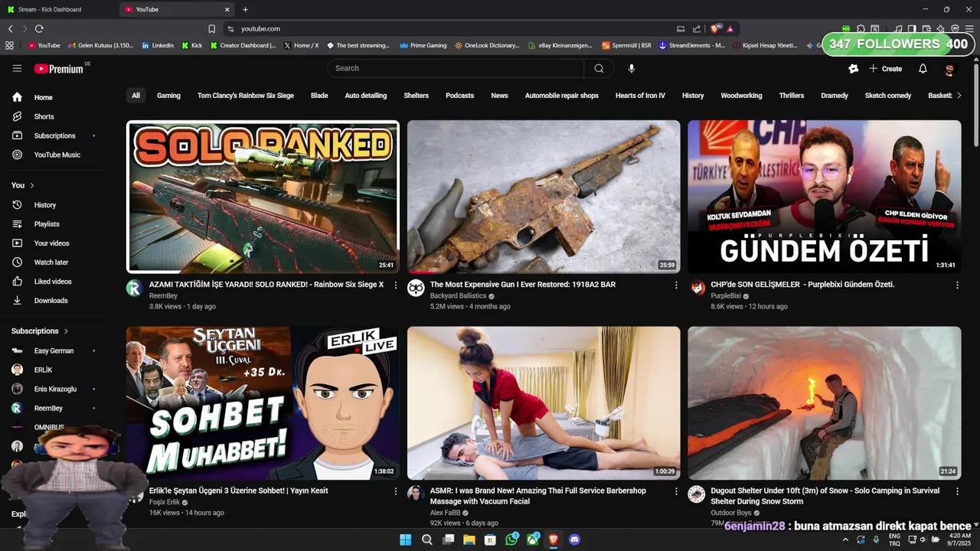The width and height of the screenshot is (980, 551).
Task: Open more options for Gündem Özeti video
Action: (957, 285)
